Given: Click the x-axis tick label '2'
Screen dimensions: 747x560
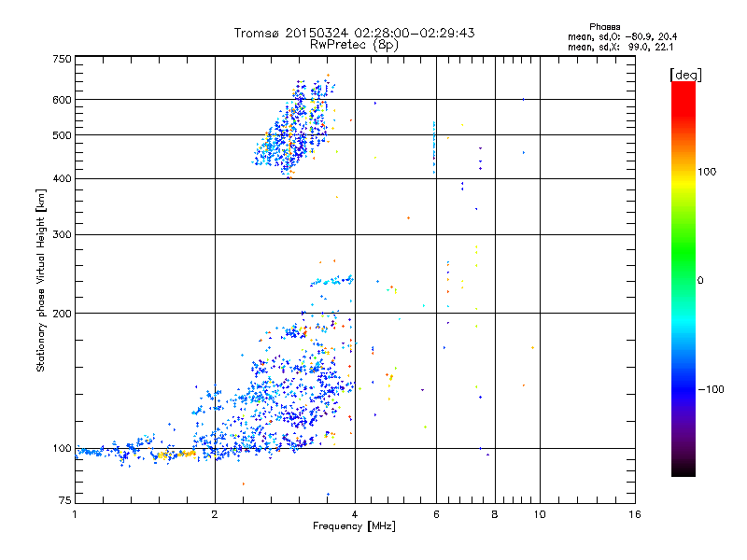Looking at the screenshot, I should [215, 514].
